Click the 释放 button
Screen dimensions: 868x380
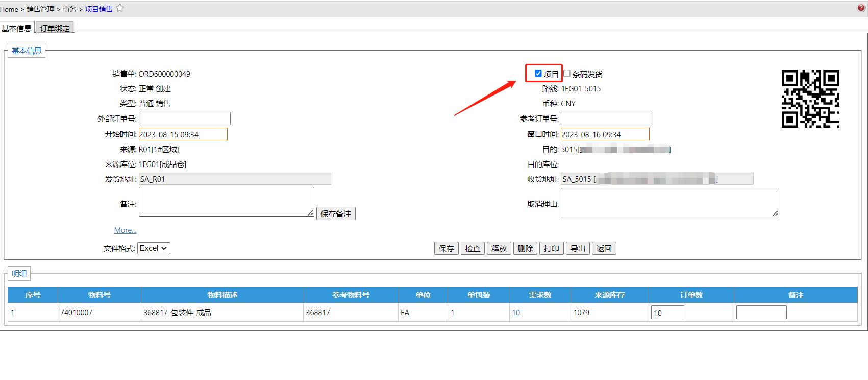click(499, 248)
